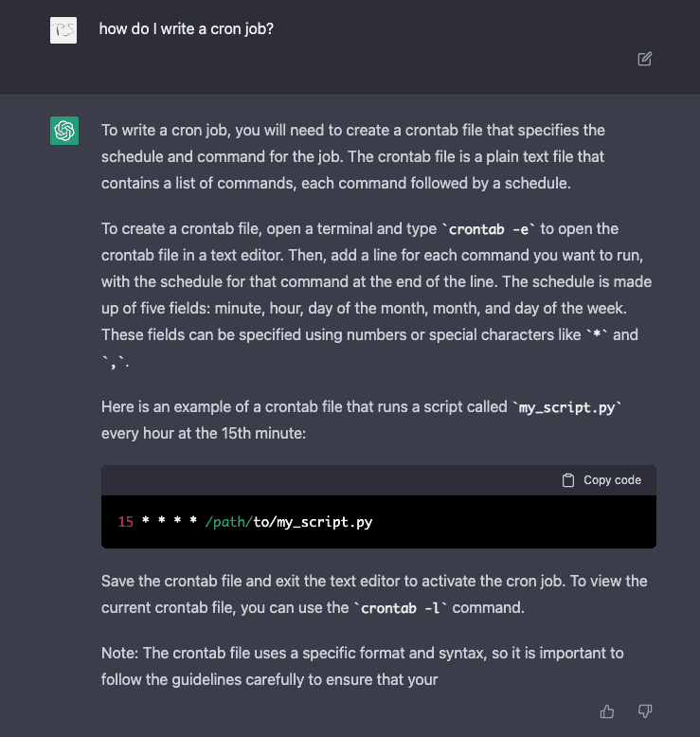Click inline code "my_script.py" in the paragraph
Image resolution: width=700 pixels, height=737 pixels.
(567, 408)
